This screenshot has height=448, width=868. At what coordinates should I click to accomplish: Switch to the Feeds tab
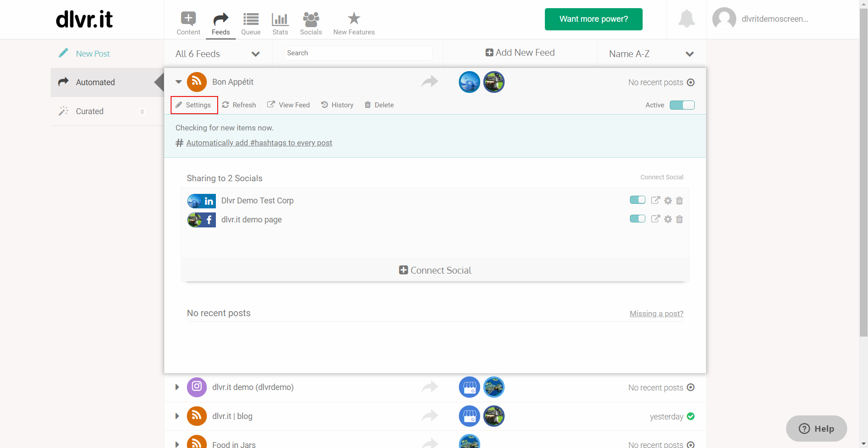click(221, 24)
